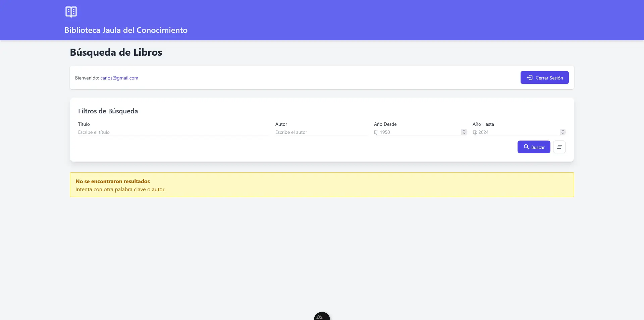Click the Biblioteca Jaula del Conocimiento title

pyautogui.click(x=126, y=30)
